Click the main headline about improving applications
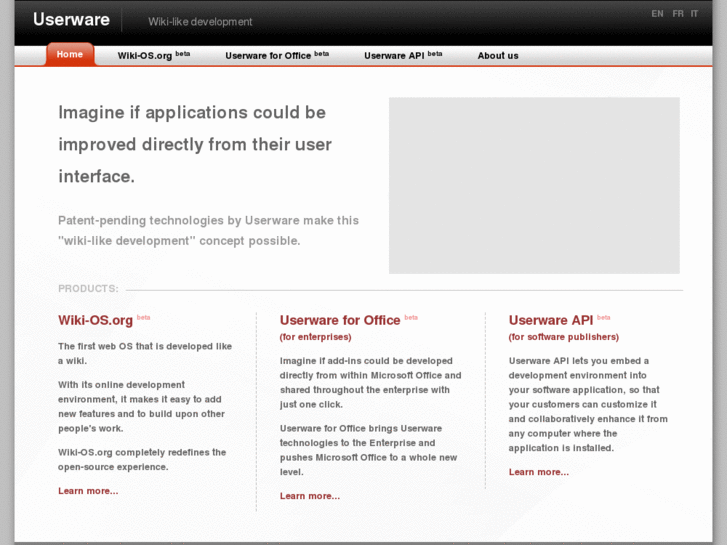Screen dimensions: 727x545 [195, 144]
